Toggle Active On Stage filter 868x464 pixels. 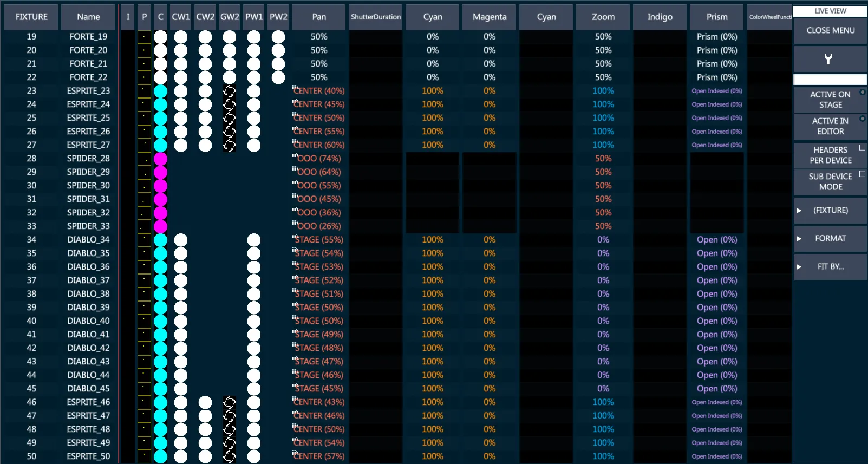(x=830, y=100)
